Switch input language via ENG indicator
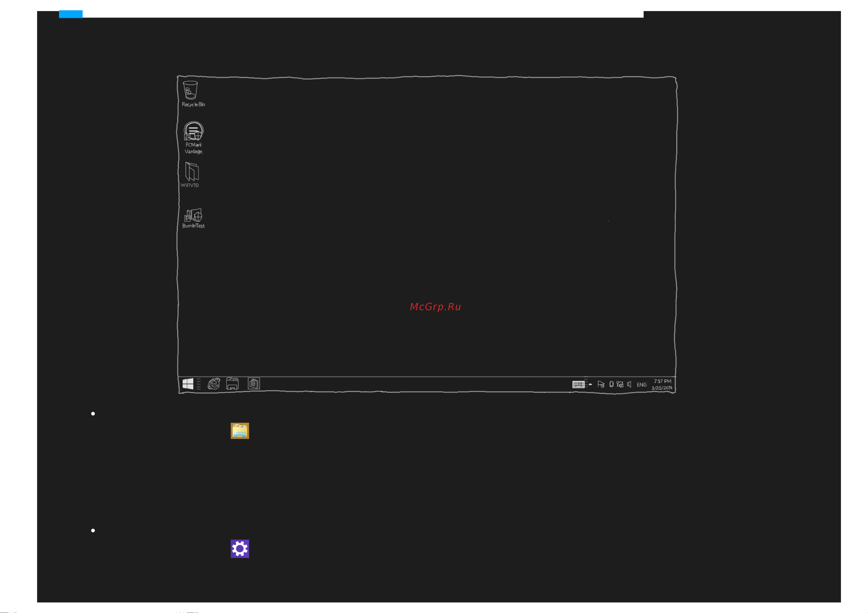868x613 pixels. (642, 385)
